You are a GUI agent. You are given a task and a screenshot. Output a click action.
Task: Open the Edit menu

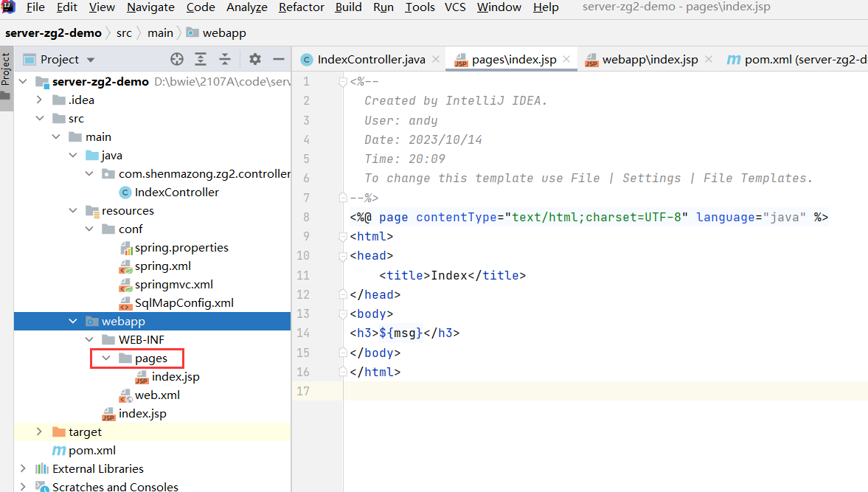[x=67, y=7]
